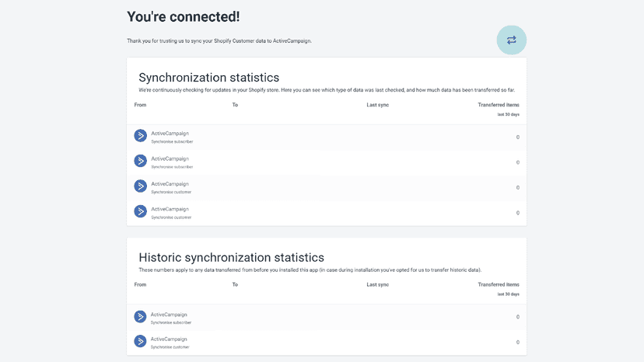The height and width of the screenshot is (362, 644).
Task: Open historic Synchronise subscriber row label
Action: (171, 318)
